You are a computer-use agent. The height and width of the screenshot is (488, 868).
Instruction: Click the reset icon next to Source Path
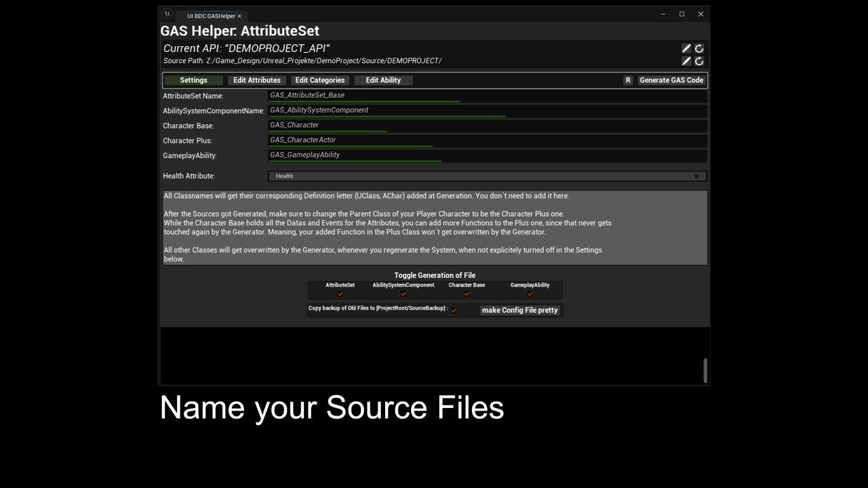coord(699,61)
